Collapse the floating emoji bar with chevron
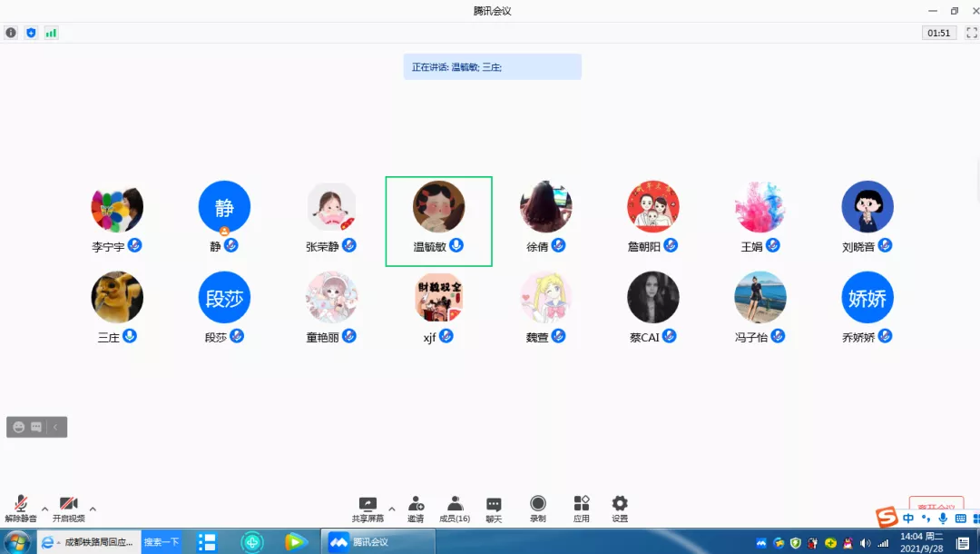The height and width of the screenshot is (554, 980). [55, 427]
